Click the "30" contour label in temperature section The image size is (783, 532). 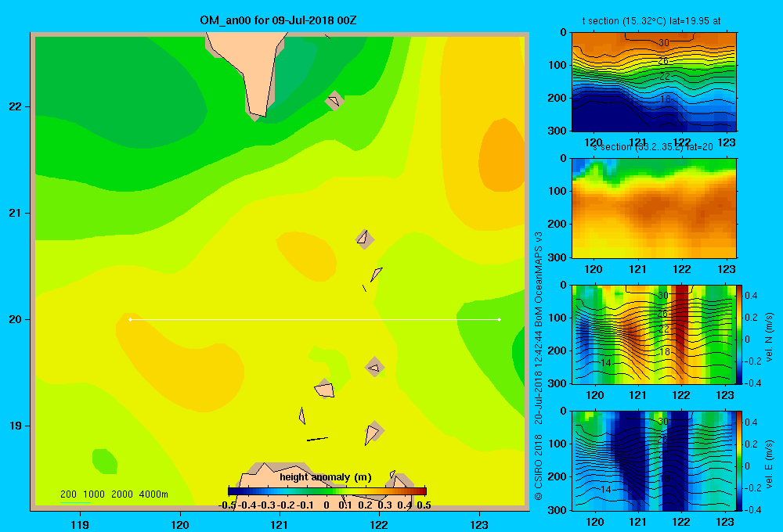664,43
